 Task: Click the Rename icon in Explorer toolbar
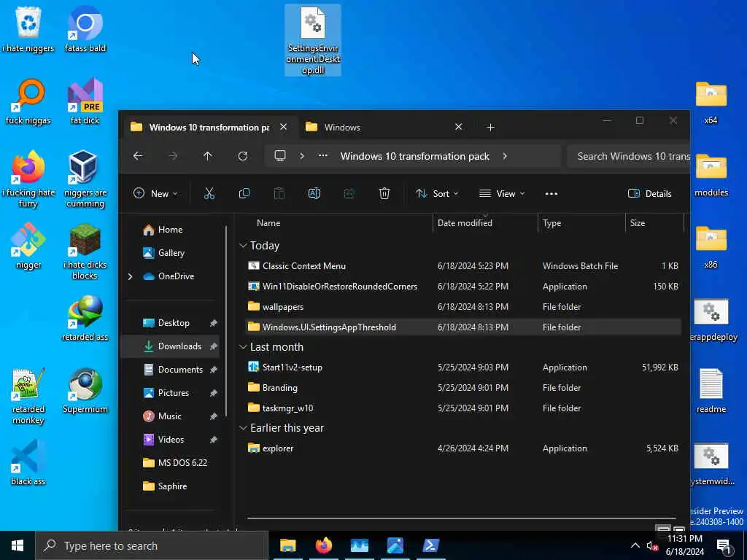(x=314, y=193)
